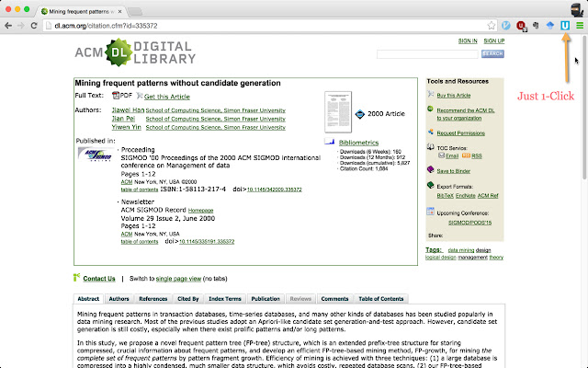Click the SIGN UP link
Viewport: 588px width, 368px height.
tap(494, 40)
